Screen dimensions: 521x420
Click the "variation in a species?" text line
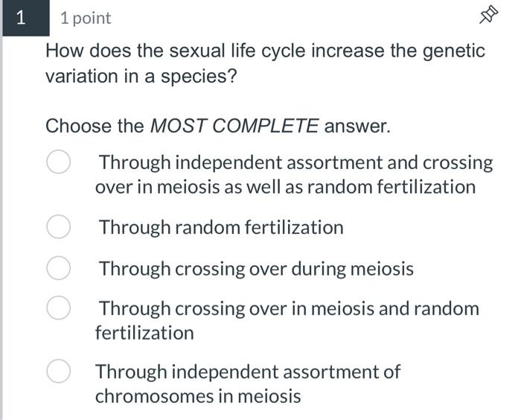pyautogui.click(x=141, y=76)
